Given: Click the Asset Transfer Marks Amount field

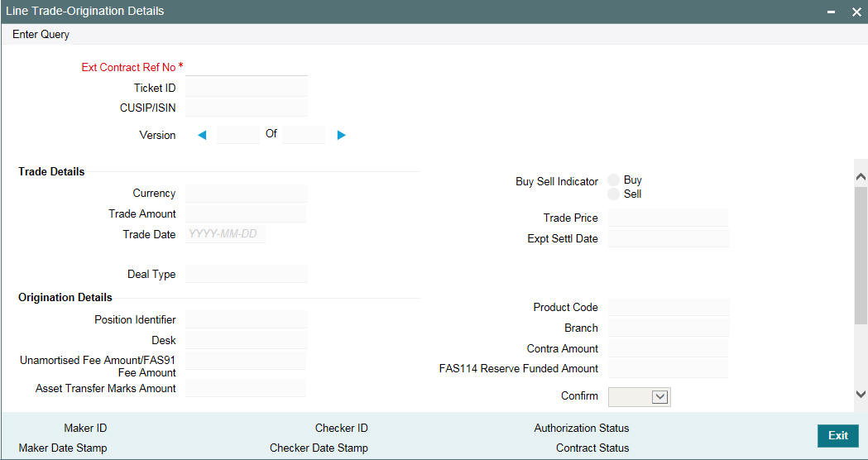Looking at the screenshot, I should tap(246, 388).
